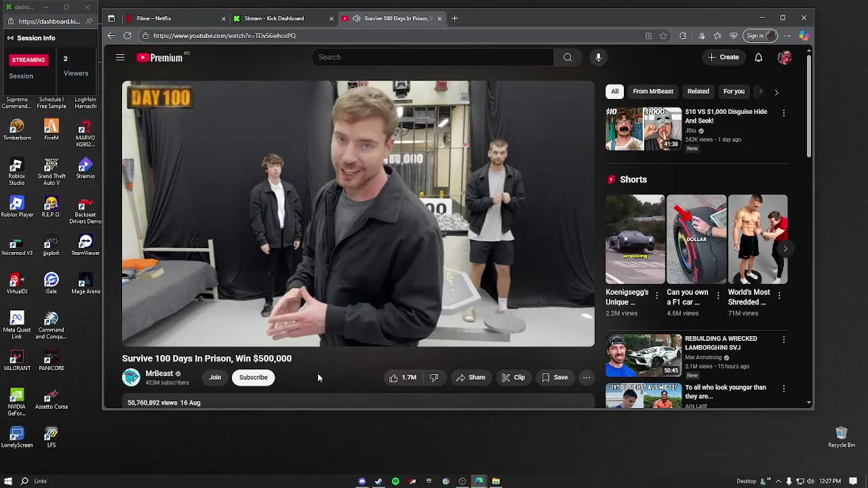Select the Assetto Corsa desktop icon
This screenshot has width=868, height=488.
[52, 399]
